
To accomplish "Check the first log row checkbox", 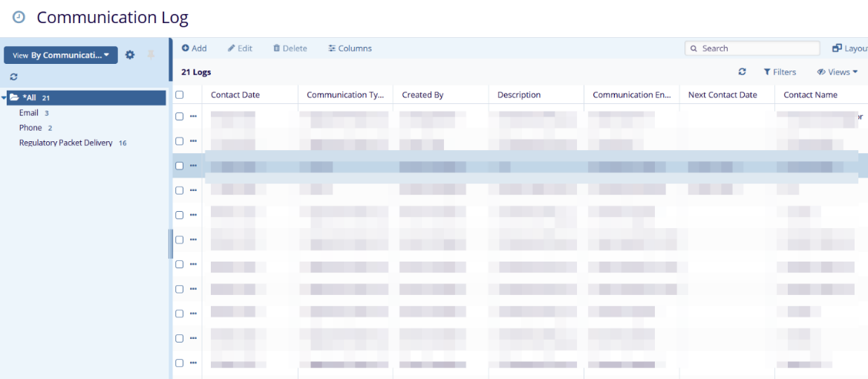I will coord(179,117).
